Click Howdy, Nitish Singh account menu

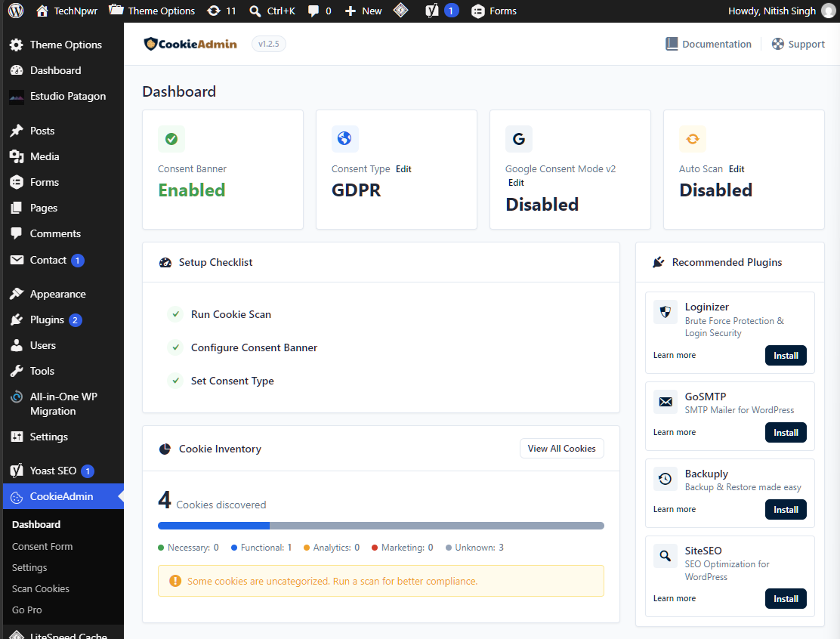pyautogui.click(x=772, y=11)
